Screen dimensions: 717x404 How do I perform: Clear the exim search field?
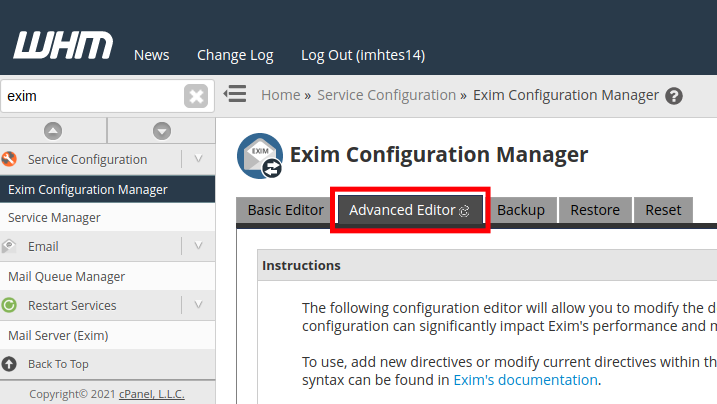coord(196,96)
